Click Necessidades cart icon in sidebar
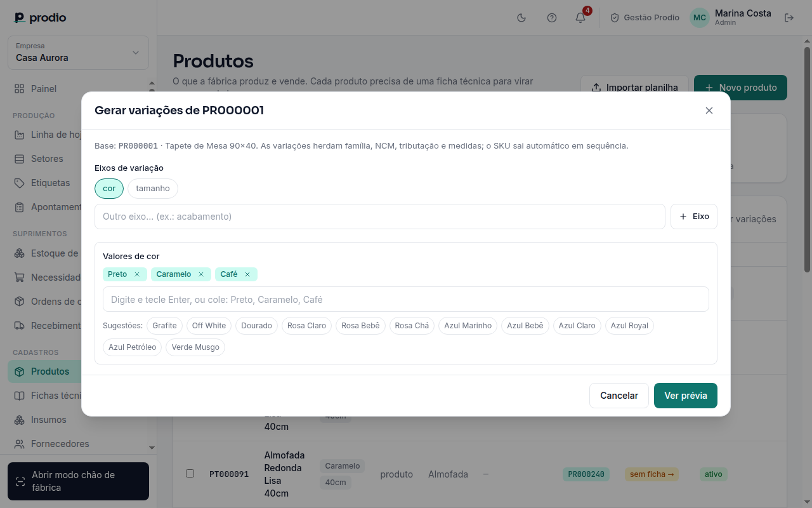Screen dimensions: 812x508 tap(20, 277)
